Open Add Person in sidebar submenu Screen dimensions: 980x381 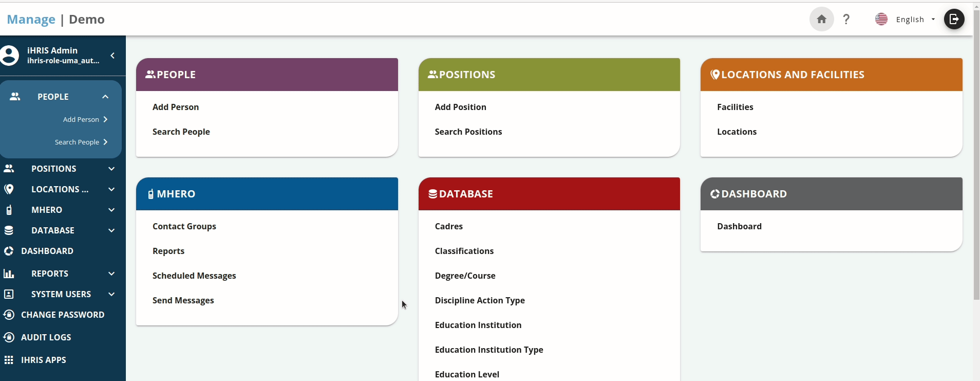[85, 119]
